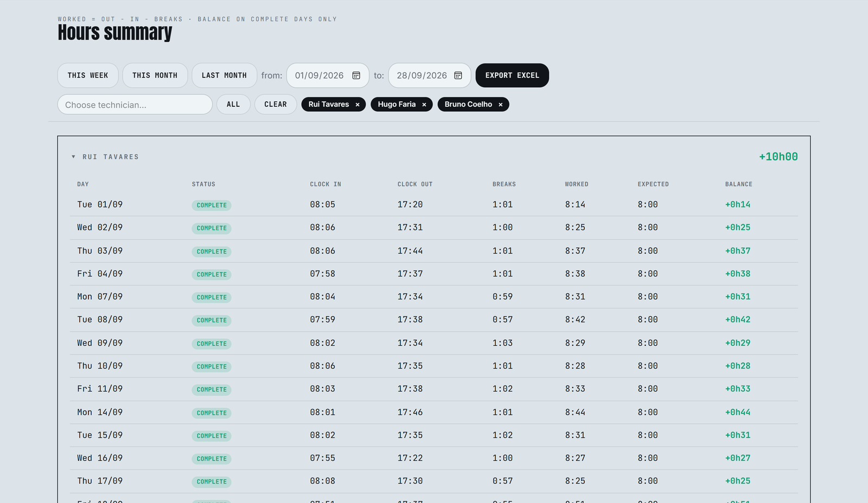Click the to date 28/09/2026 field

430,75
